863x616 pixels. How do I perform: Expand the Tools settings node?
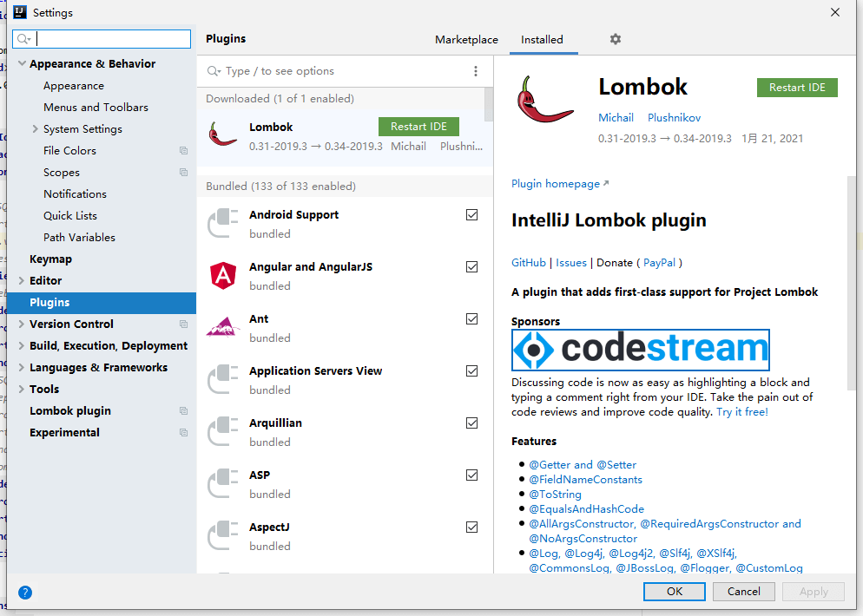(22, 389)
